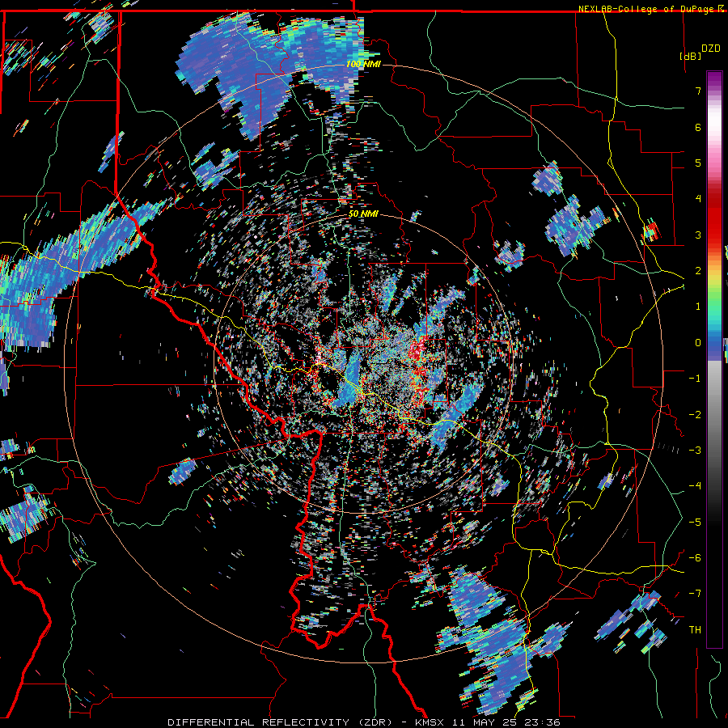
Task: Click the 2 value on the scale
Action: pyautogui.click(x=698, y=271)
